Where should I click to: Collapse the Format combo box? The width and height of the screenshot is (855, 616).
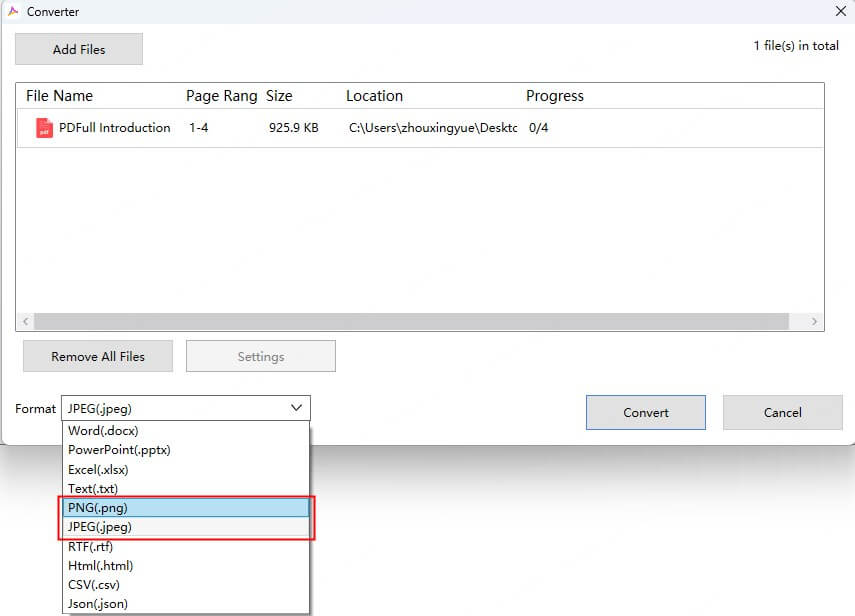click(295, 408)
